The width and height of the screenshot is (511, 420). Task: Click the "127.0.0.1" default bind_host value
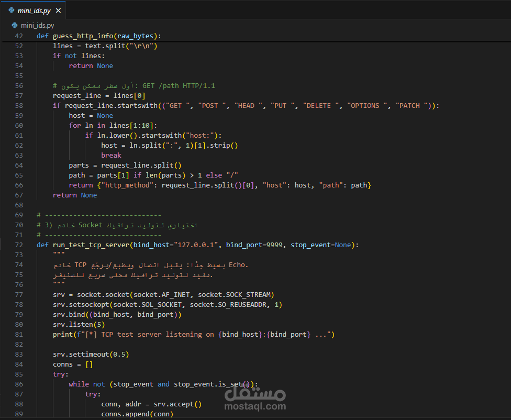(195, 245)
